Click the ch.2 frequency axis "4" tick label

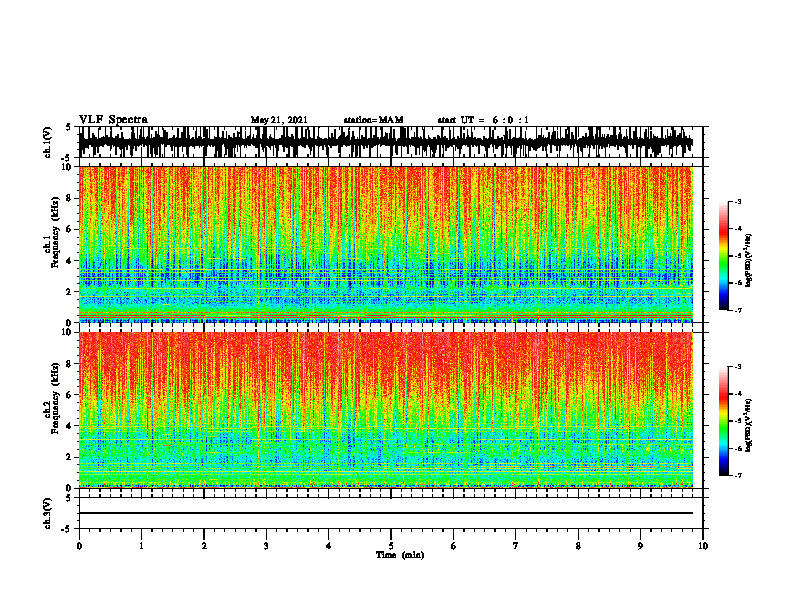(69, 426)
